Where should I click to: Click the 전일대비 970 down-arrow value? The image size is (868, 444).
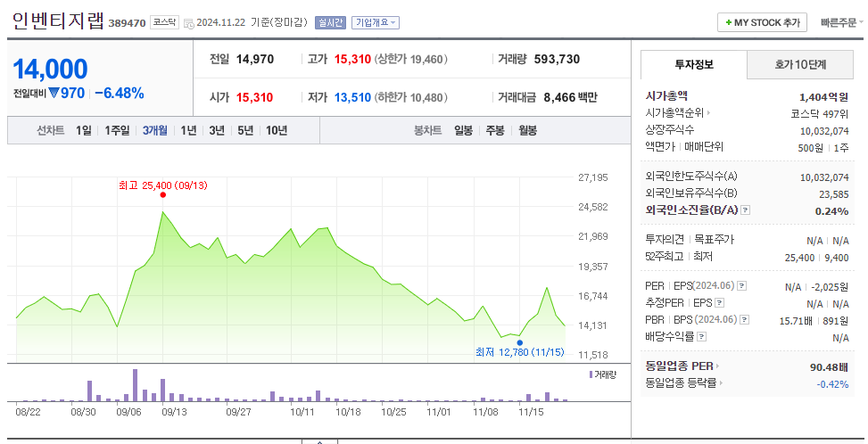tap(66, 94)
